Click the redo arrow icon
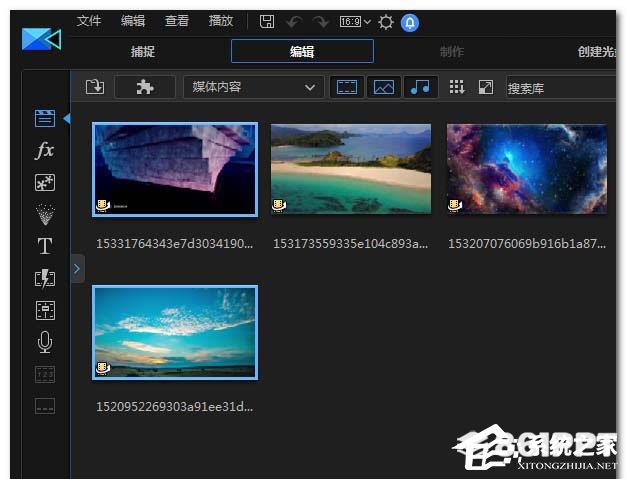 321,22
